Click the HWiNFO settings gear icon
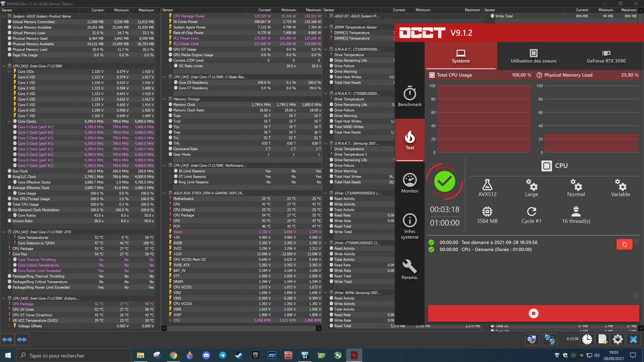Viewport: 644px width, 362px height. point(618,339)
